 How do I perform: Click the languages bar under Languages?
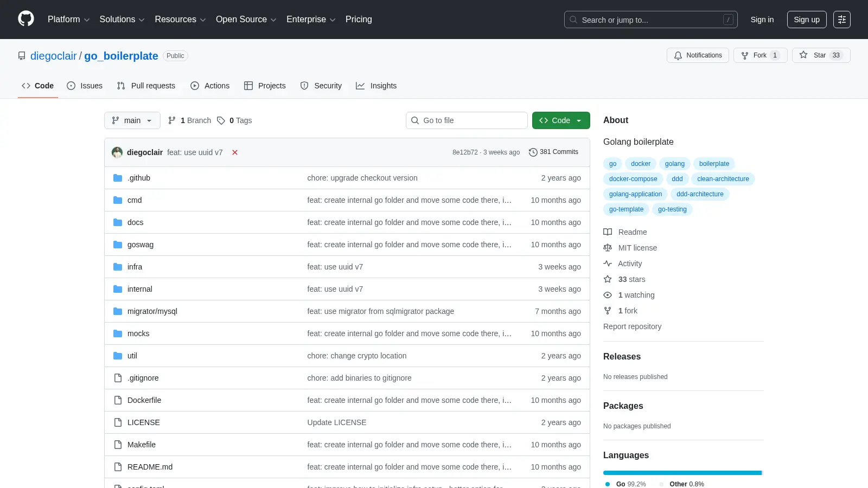click(683, 473)
